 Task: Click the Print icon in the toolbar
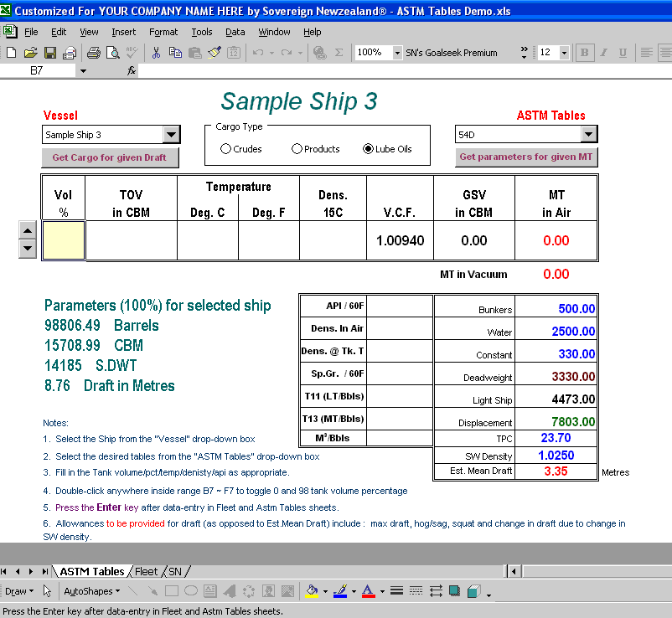tap(94, 53)
